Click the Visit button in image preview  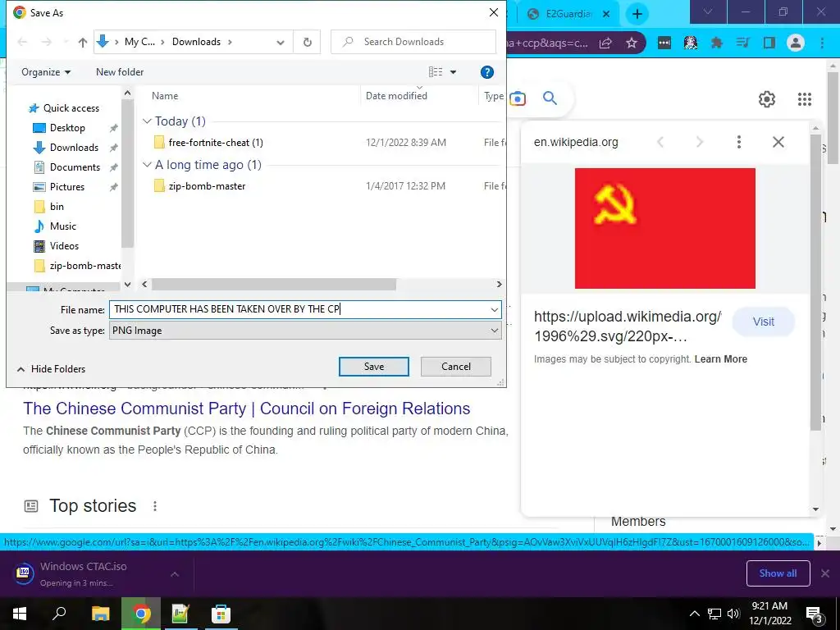coord(764,322)
